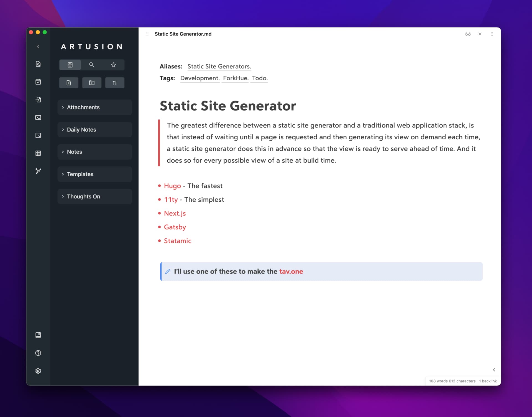Switch to the search tab
532x417 pixels.
(91, 65)
